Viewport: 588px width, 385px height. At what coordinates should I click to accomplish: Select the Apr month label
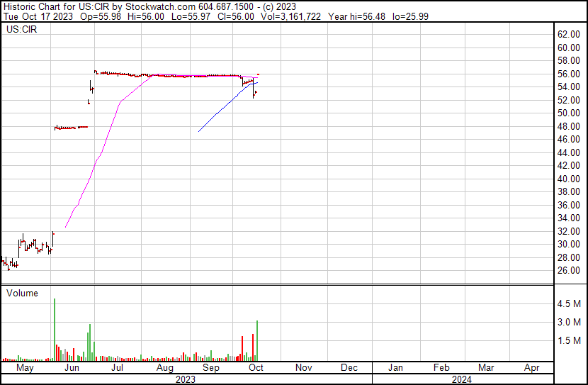pyautogui.click(x=532, y=367)
